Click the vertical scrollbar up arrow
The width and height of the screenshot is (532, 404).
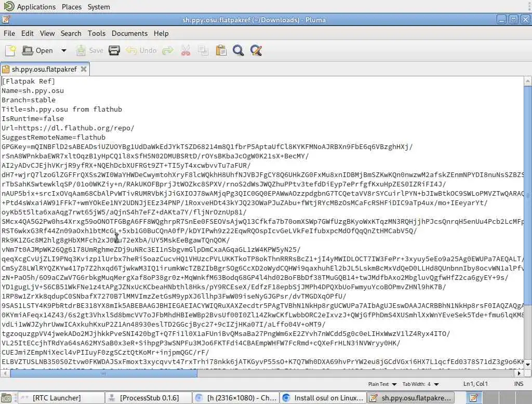[x=528, y=82]
